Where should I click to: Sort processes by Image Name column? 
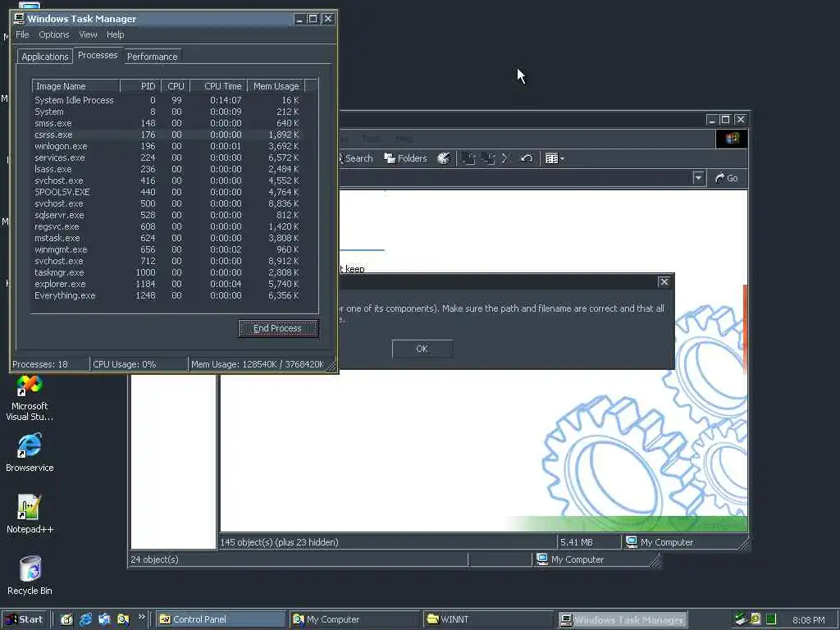(75, 86)
